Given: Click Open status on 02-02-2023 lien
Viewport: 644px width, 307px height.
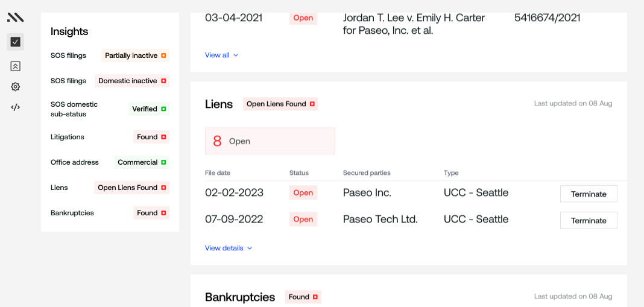Looking at the screenshot, I should 303,193.
